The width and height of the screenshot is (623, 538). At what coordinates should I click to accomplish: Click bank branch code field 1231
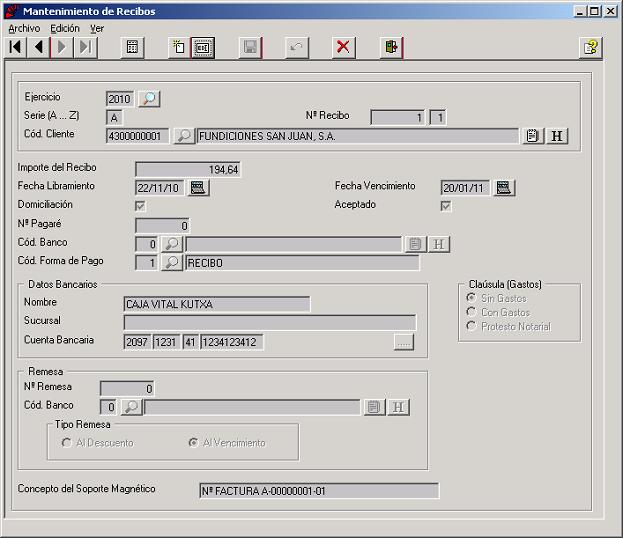tap(166, 342)
